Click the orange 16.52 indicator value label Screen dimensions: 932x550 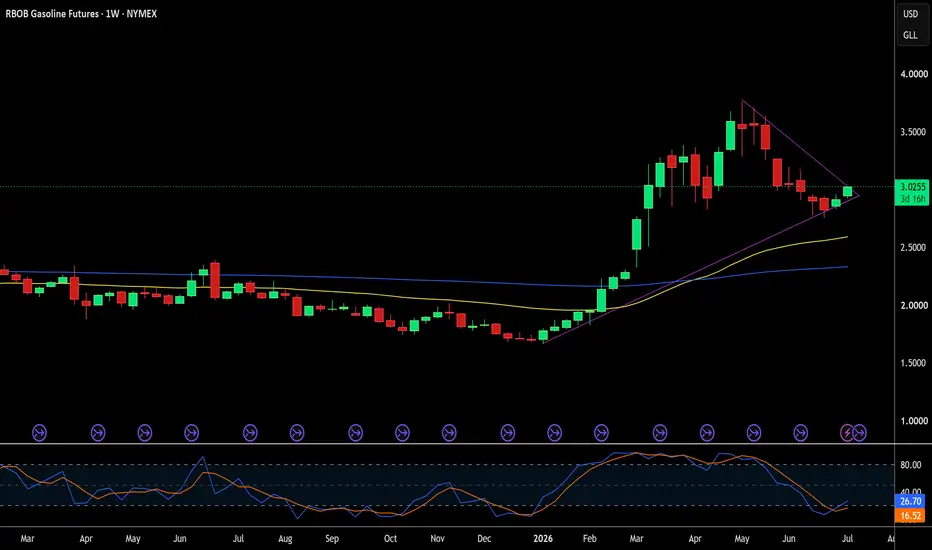pyautogui.click(x=911, y=516)
